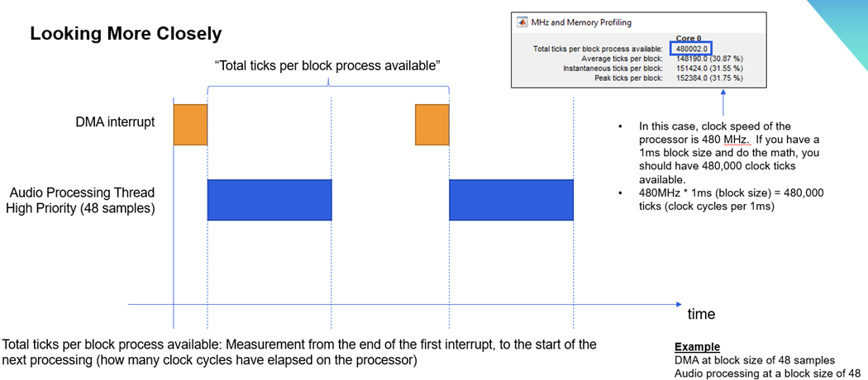Image resolution: width=868 pixels, height=380 pixels.
Task: Click the first blue audio processing block
Action: click(269, 200)
